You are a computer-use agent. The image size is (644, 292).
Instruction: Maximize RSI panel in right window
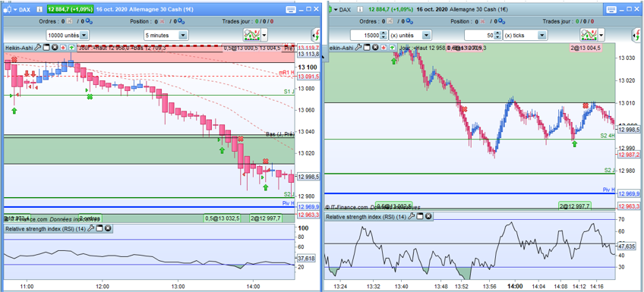[x=420, y=215]
